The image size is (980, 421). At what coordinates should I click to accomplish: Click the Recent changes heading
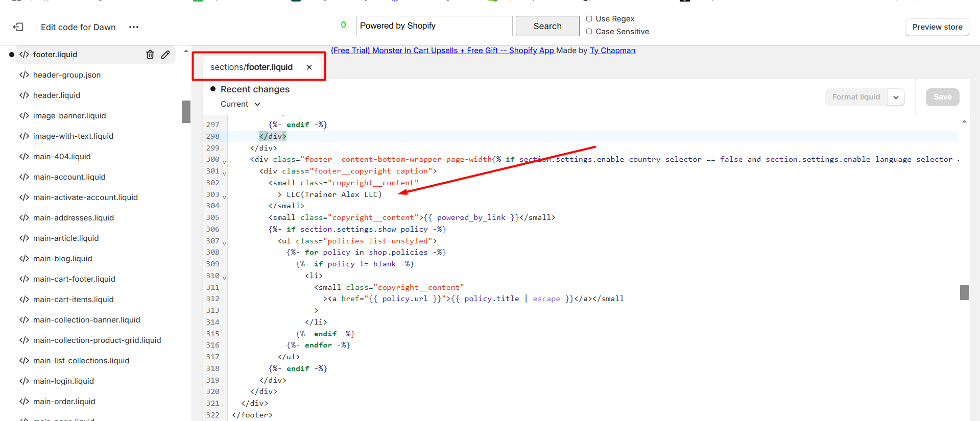(x=255, y=89)
